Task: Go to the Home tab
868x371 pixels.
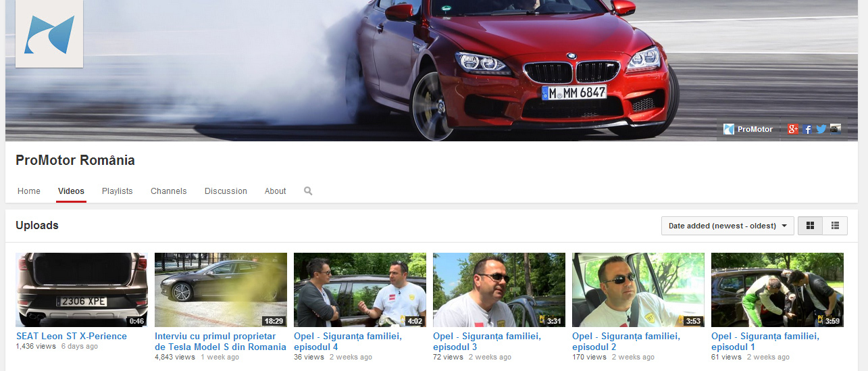Action: click(29, 191)
